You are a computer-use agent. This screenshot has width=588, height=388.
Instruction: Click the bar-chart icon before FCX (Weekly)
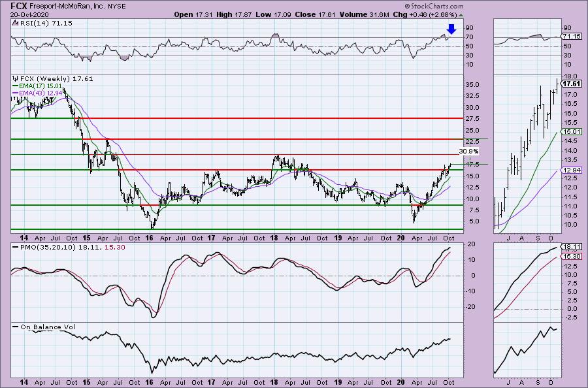[16, 79]
